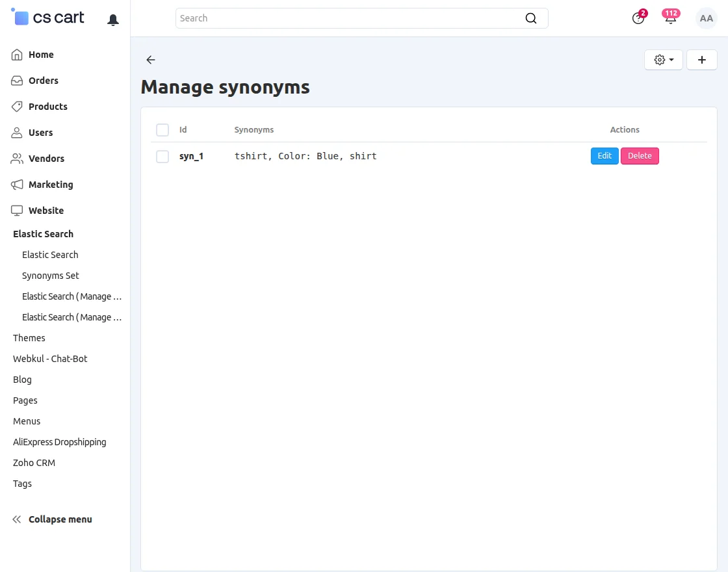
Task: Delete the syn_1 synonym set
Action: (640, 156)
